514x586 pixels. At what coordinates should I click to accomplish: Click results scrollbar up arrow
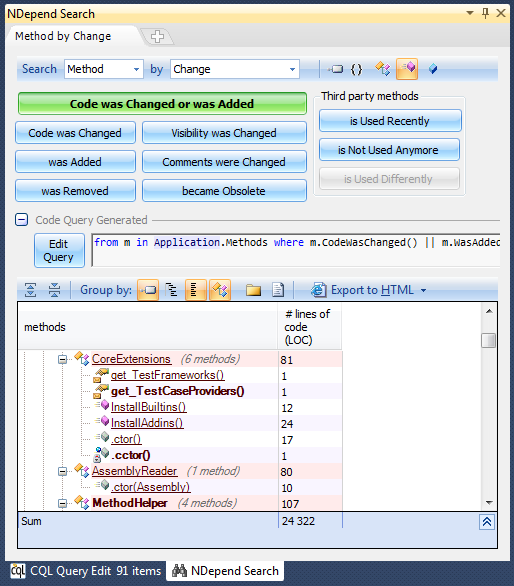click(489, 311)
